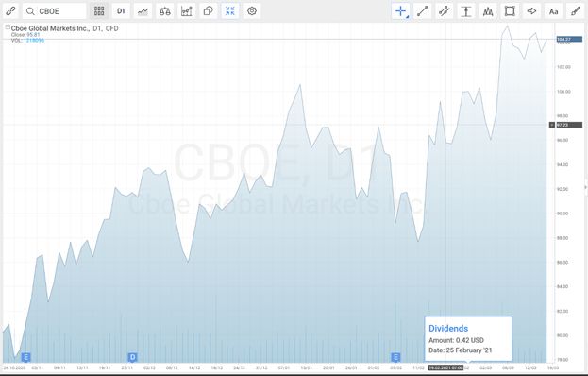Toggle the multi-chart grid layout button

click(99, 11)
